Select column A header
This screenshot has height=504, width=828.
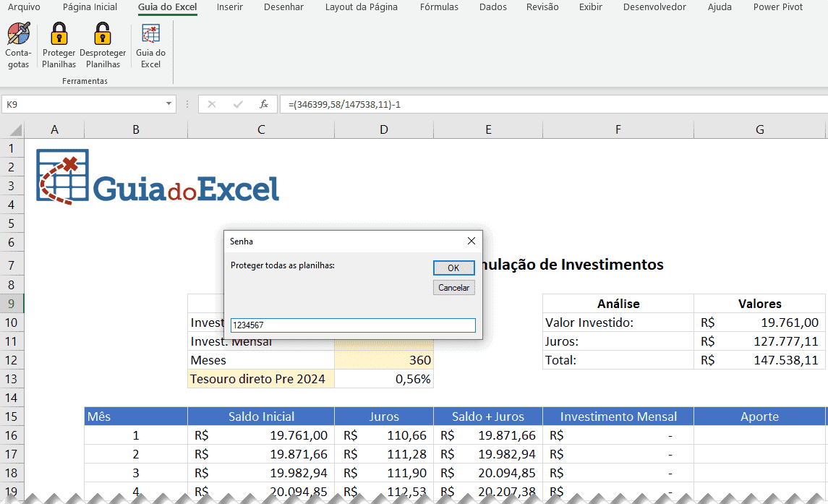point(54,130)
